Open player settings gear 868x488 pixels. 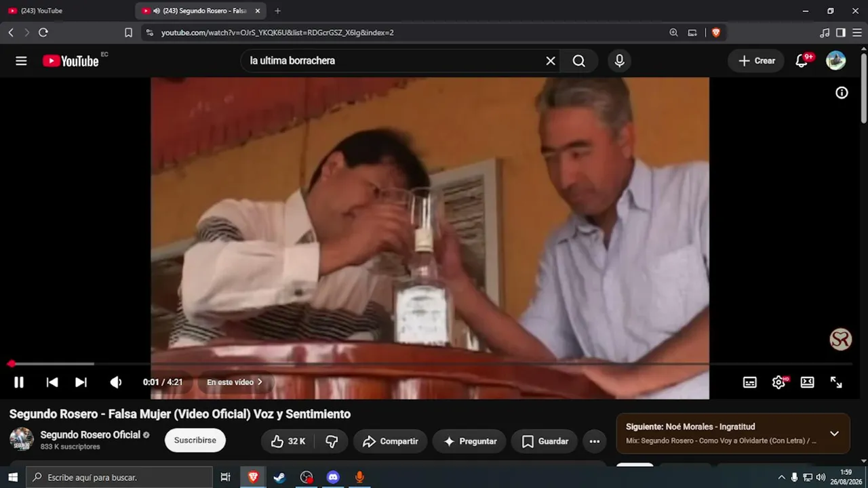point(778,382)
